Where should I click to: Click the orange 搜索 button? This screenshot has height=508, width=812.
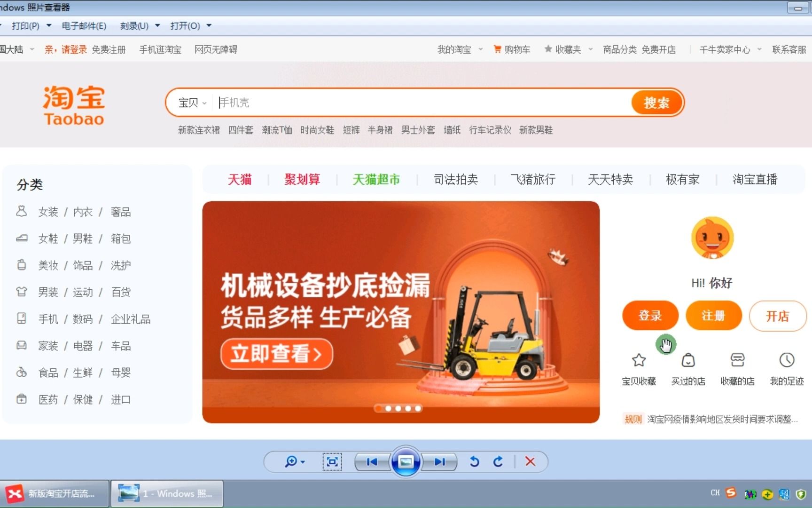656,103
